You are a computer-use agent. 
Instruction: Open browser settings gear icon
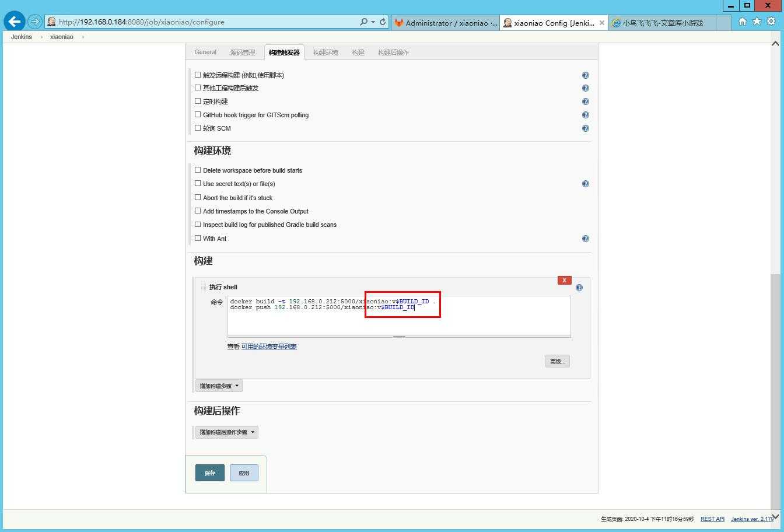[x=771, y=22]
